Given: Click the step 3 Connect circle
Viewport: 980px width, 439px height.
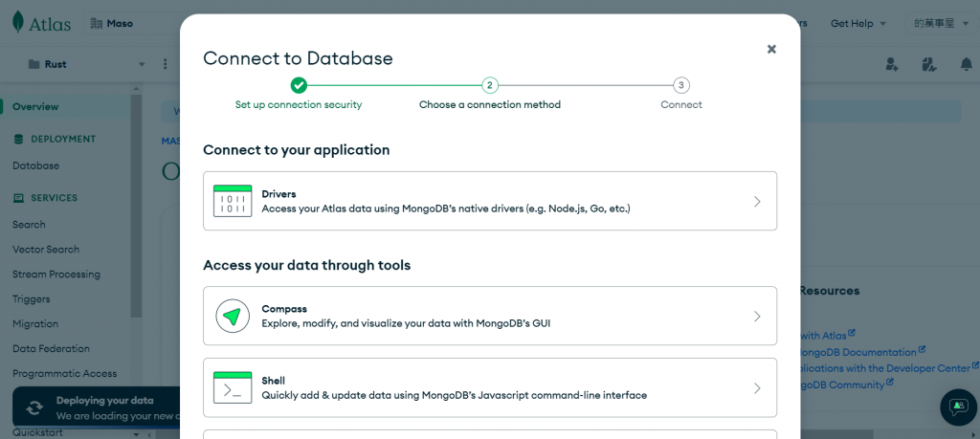Looking at the screenshot, I should (x=680, y=85).
